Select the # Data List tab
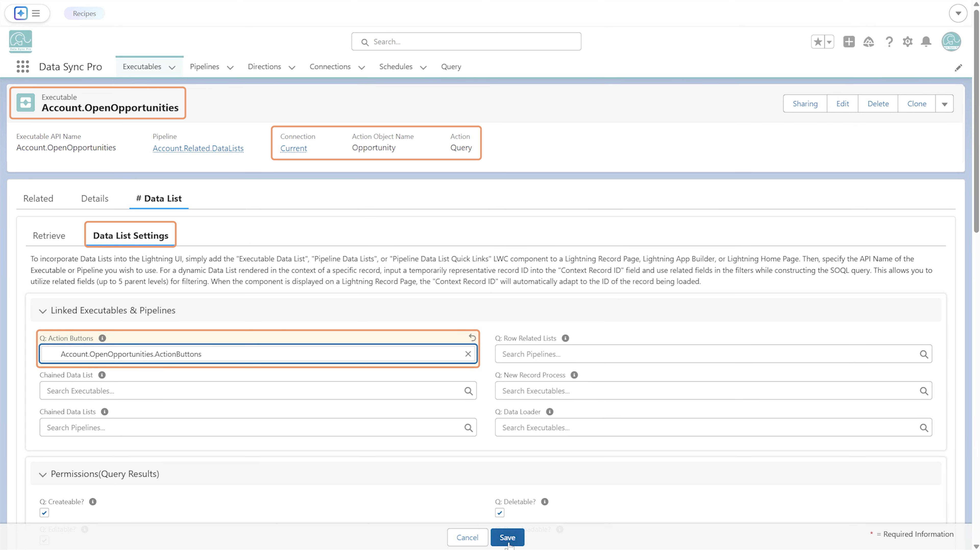The image size is (980, 550). click(x=159, y=198)
